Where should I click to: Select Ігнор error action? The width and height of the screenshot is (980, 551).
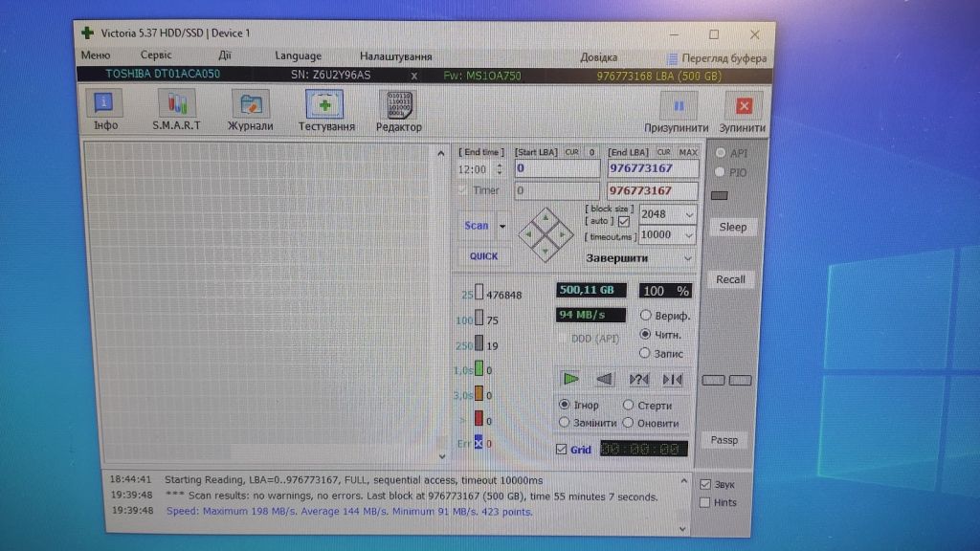tap(564, 405)
